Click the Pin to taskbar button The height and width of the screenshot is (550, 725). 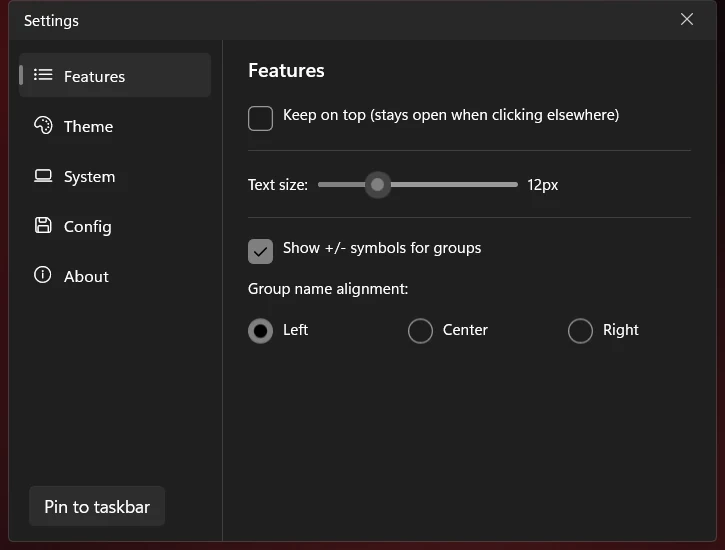[x=97, y=507]
